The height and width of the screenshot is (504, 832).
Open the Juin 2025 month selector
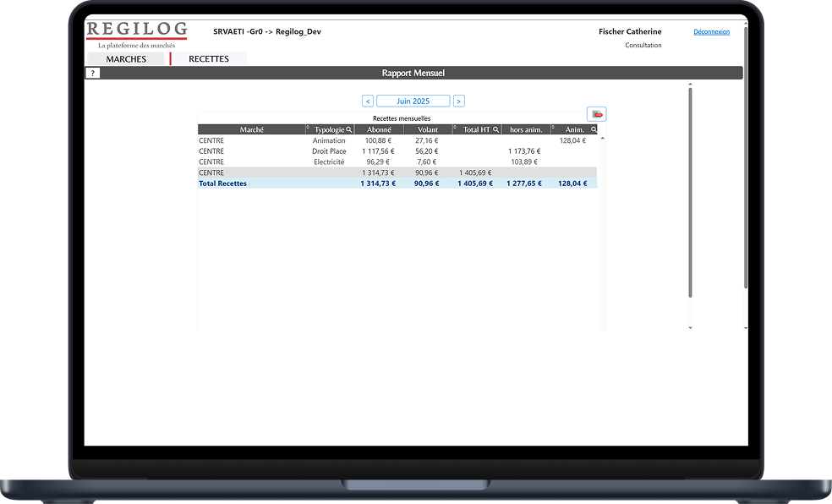[x=413, y=101]
